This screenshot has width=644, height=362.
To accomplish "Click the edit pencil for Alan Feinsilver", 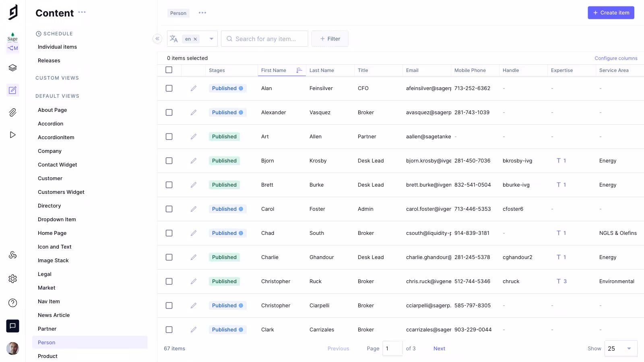I will [194, 88].
